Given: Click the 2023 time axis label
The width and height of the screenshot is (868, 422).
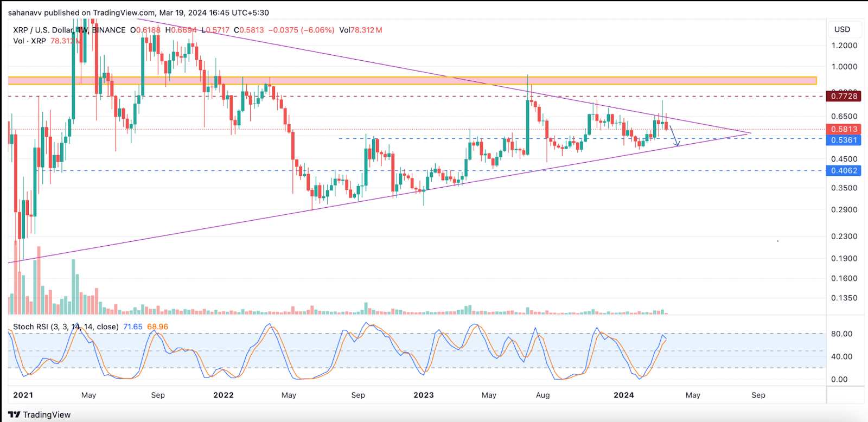Looking at the screenshot, I should click(x=424, y=395).
